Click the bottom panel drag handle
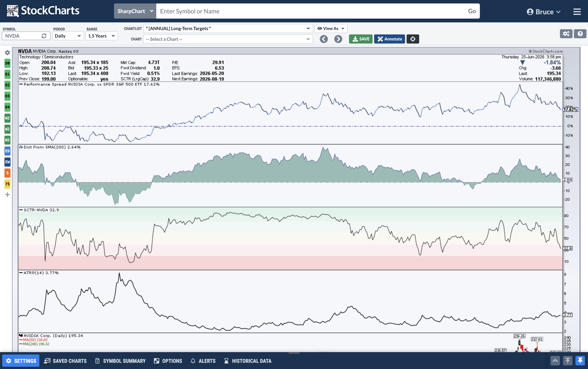Image resolution: width=588 pixels, height=369 pixels. coord(294,353)
